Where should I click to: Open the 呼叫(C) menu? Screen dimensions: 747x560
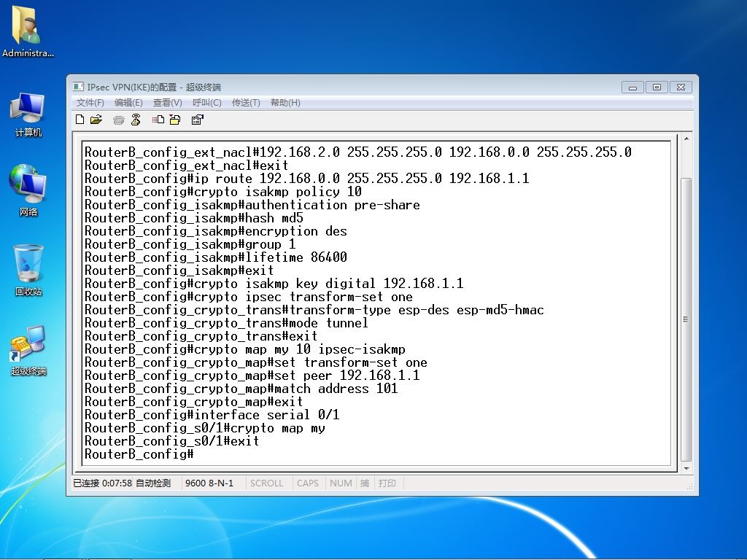tap(206, 102)
